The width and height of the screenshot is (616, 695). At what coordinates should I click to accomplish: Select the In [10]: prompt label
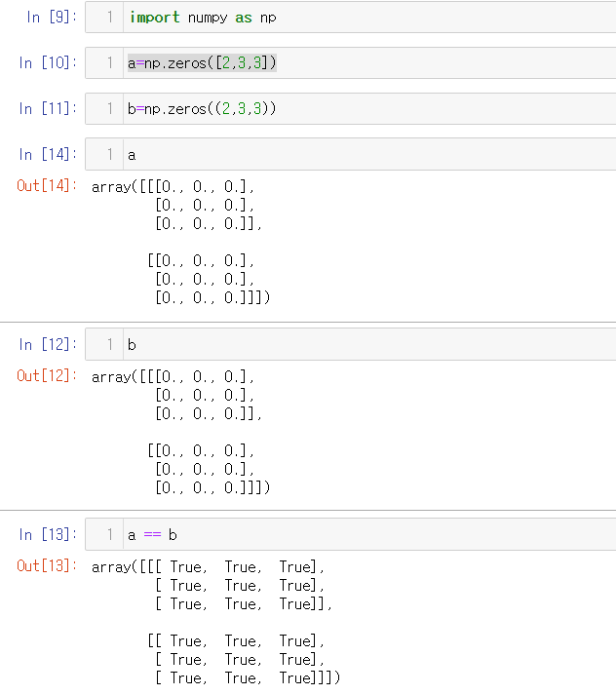[48, 63]
